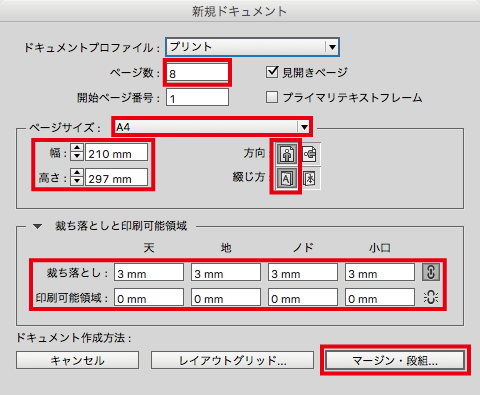The image size is (480, 395).
Task: Open ドキュメントプロファイル dropdown
Action: 252,47
